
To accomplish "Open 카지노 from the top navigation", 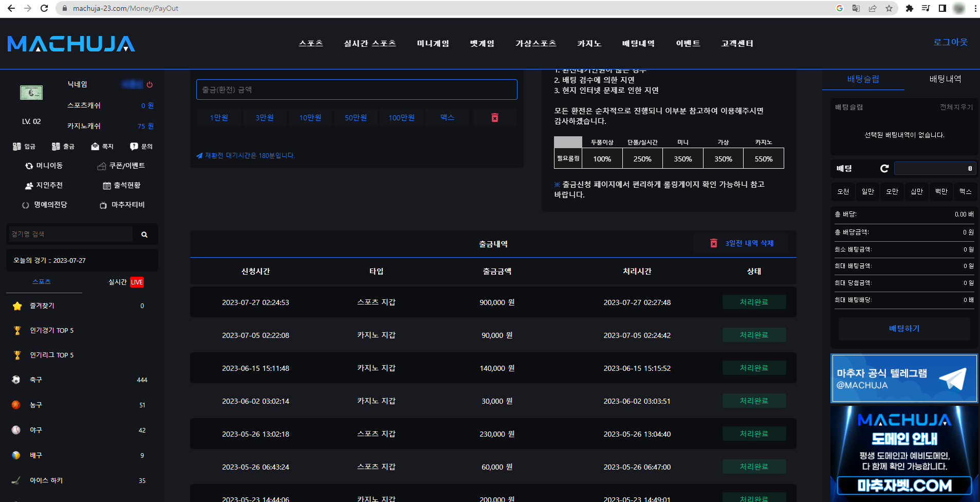I will pos(589,44).
